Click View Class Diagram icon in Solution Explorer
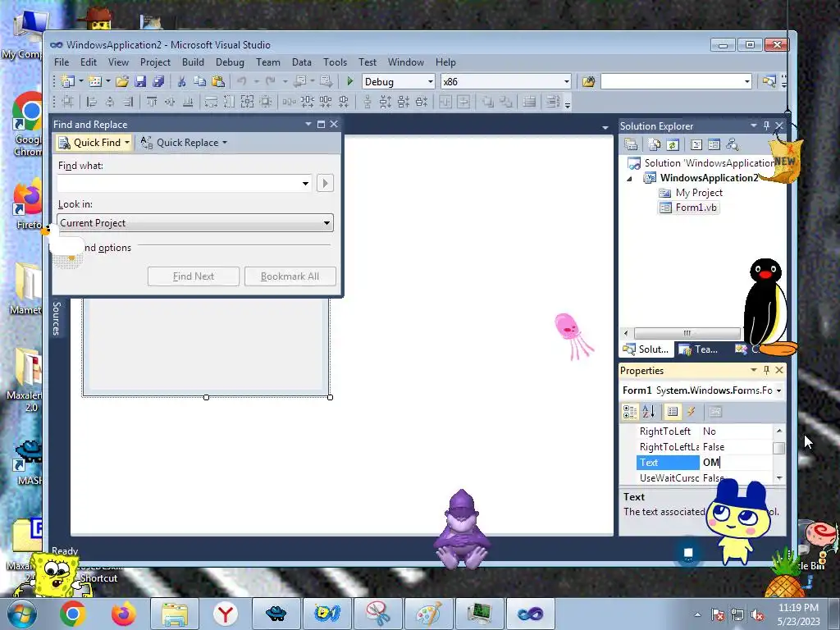Viewport: 840px width, 630px height. point(733,144)
